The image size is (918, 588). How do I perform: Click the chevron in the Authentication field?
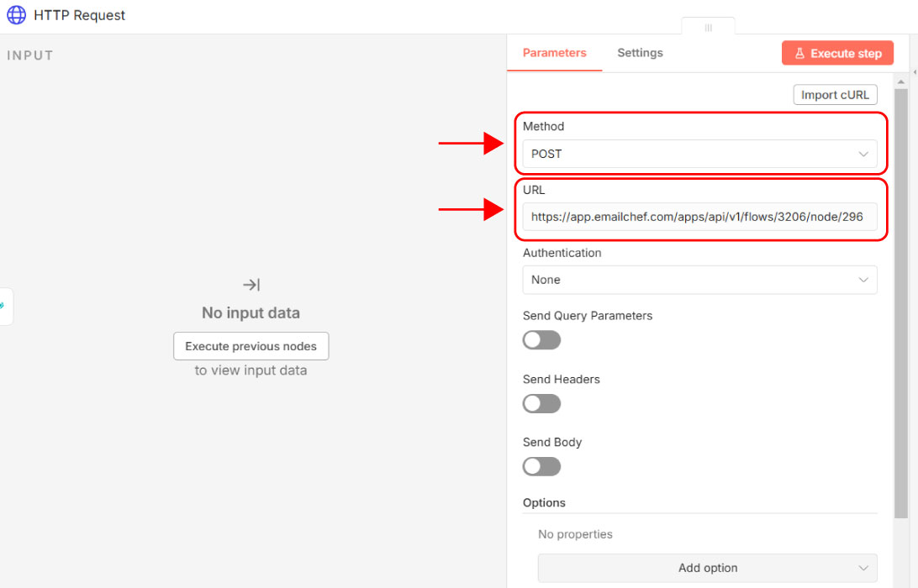[x=863, y=280]
